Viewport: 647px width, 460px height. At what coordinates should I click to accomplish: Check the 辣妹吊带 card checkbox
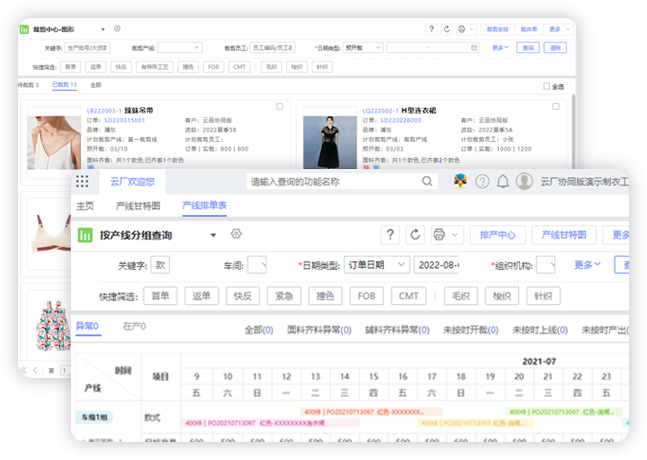pos(279,106)
